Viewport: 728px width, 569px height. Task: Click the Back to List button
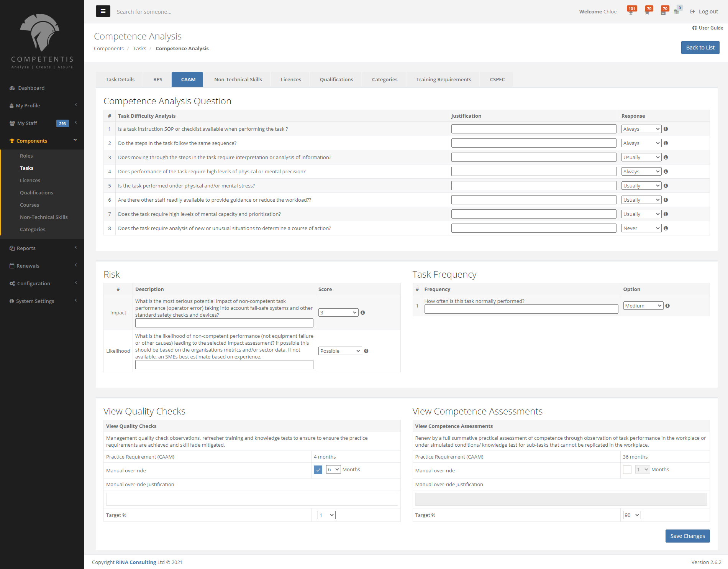pos(700,48)
